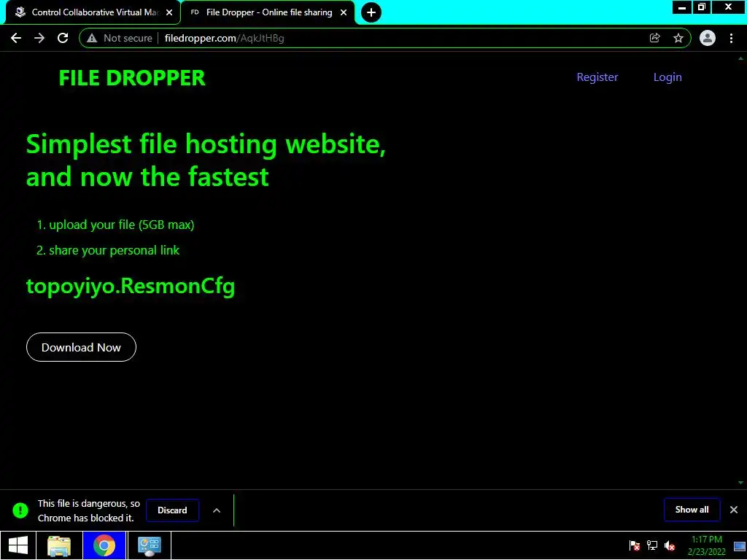Switch to Control Collaborative Virtual Machine tab
Image resolution: width=747 pixels, height=560 pixels.
pyautogui.click(x=93, y=12)
